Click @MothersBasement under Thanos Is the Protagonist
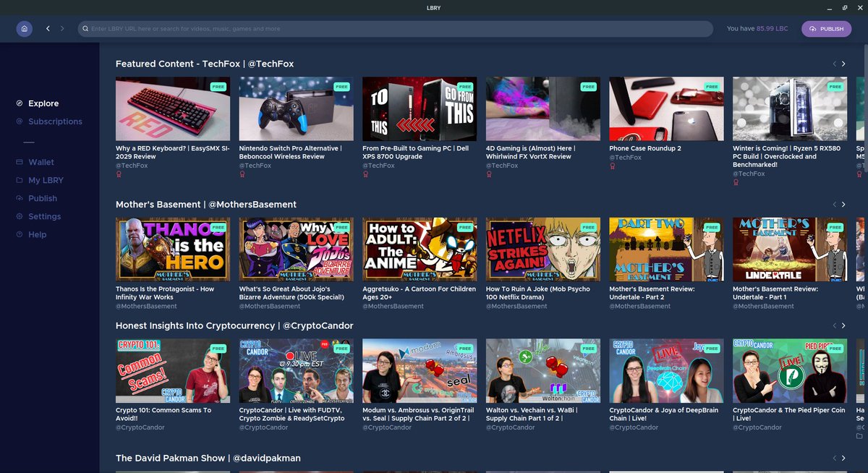This screenshot has height=473, width=868. (x=147, y=306)
